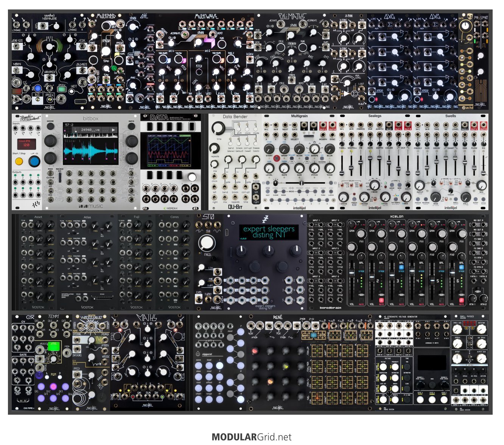Click the blue encoder knob on Pamela's Workout

pos(34,162)
